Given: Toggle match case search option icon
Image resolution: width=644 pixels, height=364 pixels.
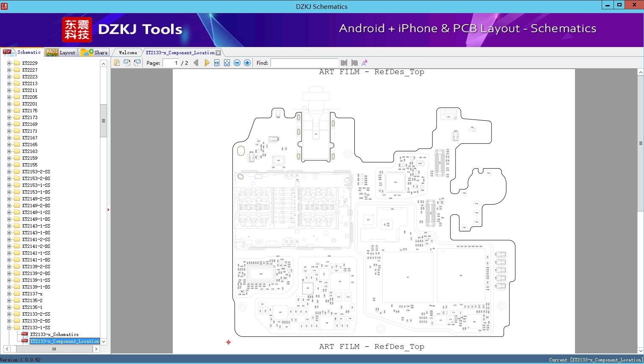Looking at the screenshot, I should (x=364, y=63).
